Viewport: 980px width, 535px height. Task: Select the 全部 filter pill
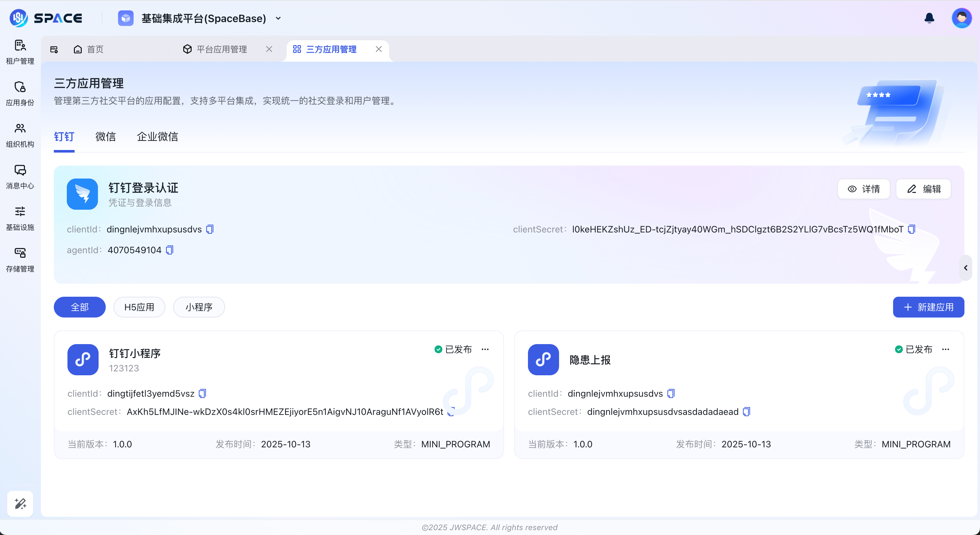click(79, 307)
